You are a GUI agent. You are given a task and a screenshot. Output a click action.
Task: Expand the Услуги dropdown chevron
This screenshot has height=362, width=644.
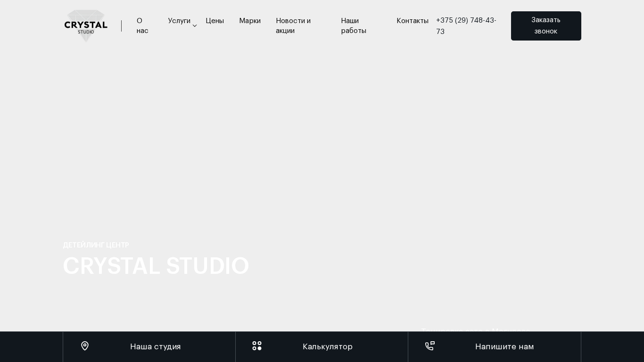[x=195, y=26]
